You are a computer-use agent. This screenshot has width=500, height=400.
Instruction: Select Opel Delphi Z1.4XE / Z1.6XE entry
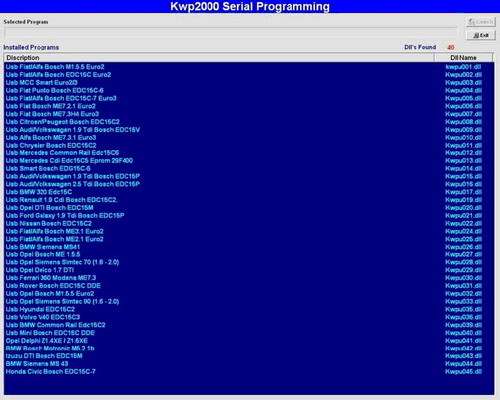pos(249,341)
